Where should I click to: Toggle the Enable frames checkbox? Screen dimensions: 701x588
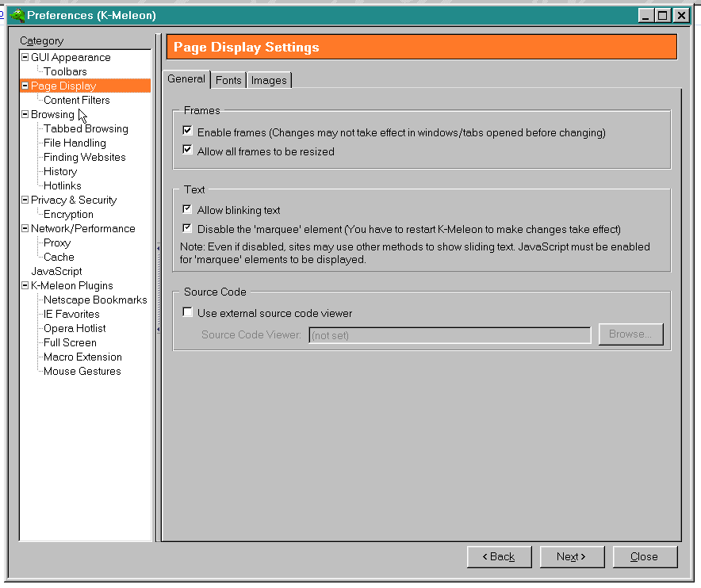(x=188, y=132)
